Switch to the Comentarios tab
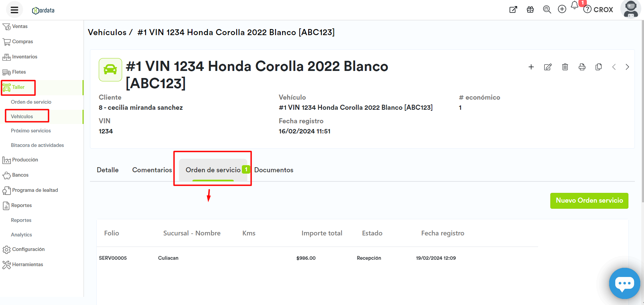This screenshot has width=644, height=305. (152, 170)
